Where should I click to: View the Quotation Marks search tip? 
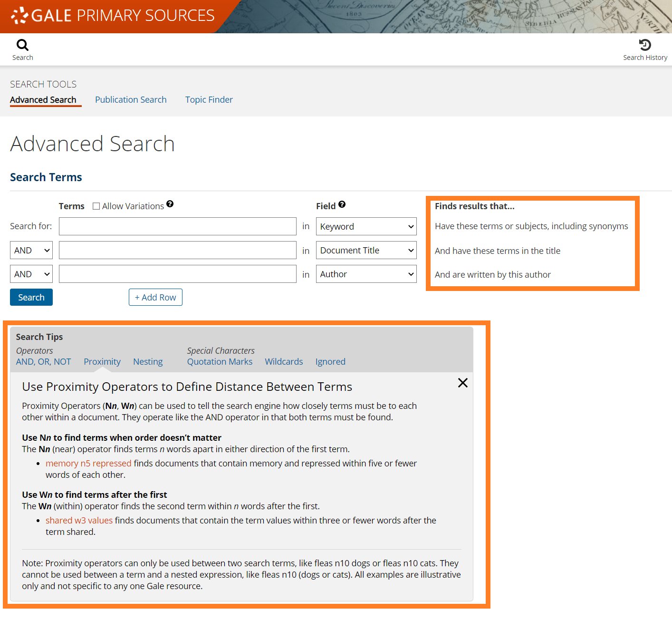tap(220, 362)
